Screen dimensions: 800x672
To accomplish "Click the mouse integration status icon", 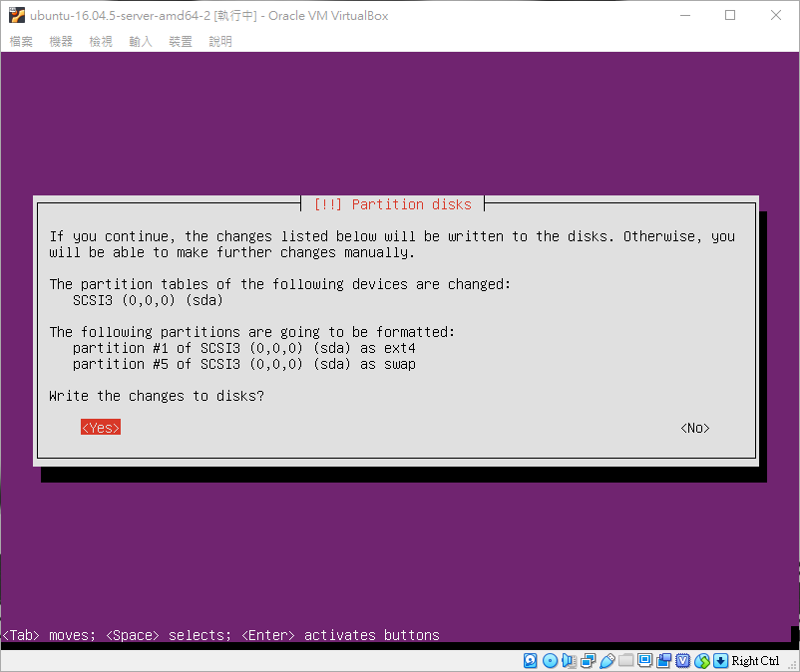I will coord(702,661).
